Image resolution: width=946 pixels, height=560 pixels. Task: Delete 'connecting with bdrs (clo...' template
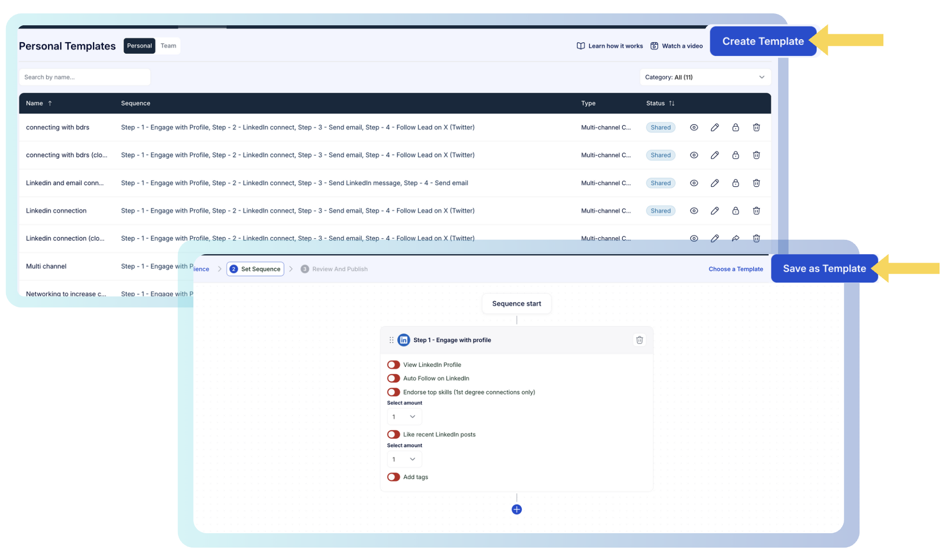pyautogui.click(x=756, y=155)
